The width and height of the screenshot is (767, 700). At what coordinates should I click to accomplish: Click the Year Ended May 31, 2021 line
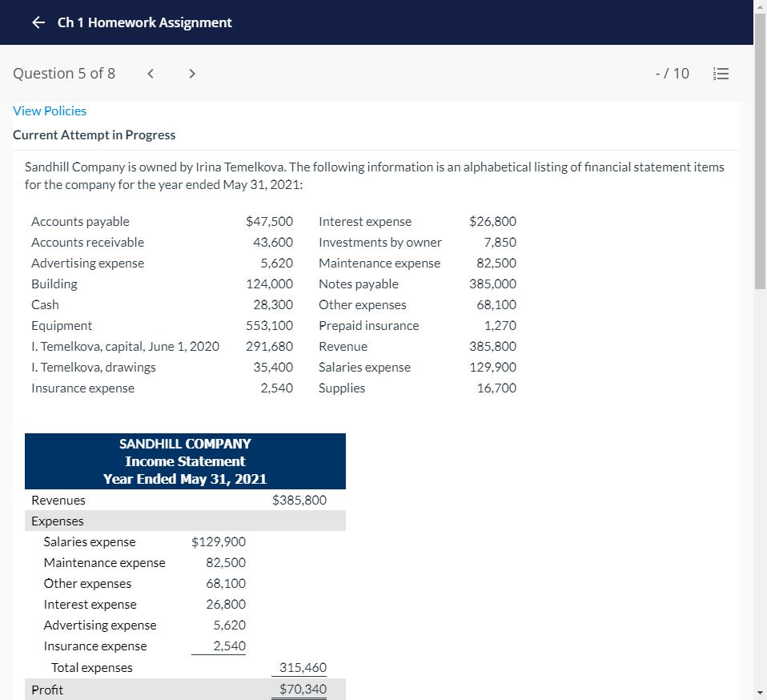point(185,479)
